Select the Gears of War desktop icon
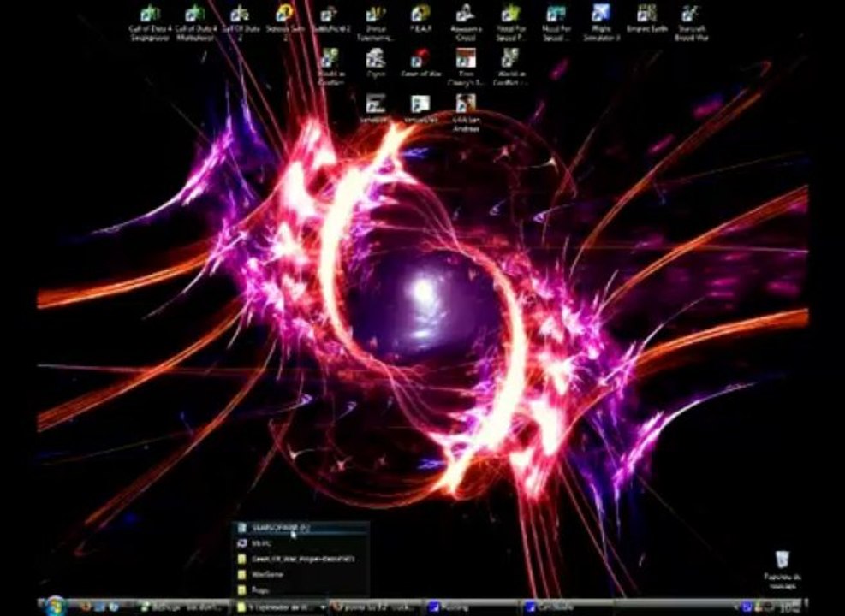Viewport: 845px width, 616px height. pos(421,64)
